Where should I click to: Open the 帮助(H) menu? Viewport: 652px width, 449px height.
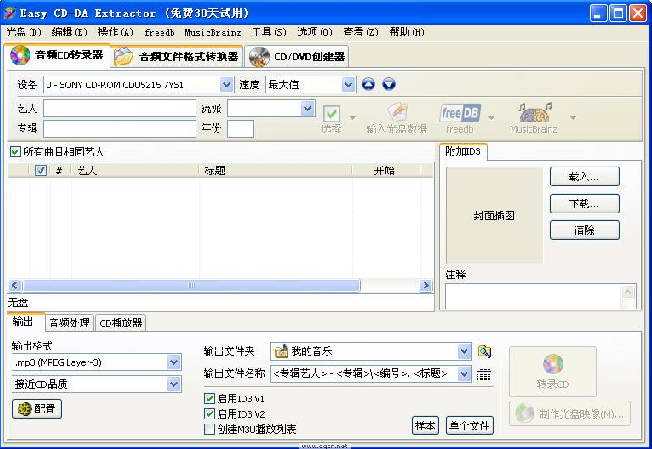pyautogui.click(x=407, y=32)
